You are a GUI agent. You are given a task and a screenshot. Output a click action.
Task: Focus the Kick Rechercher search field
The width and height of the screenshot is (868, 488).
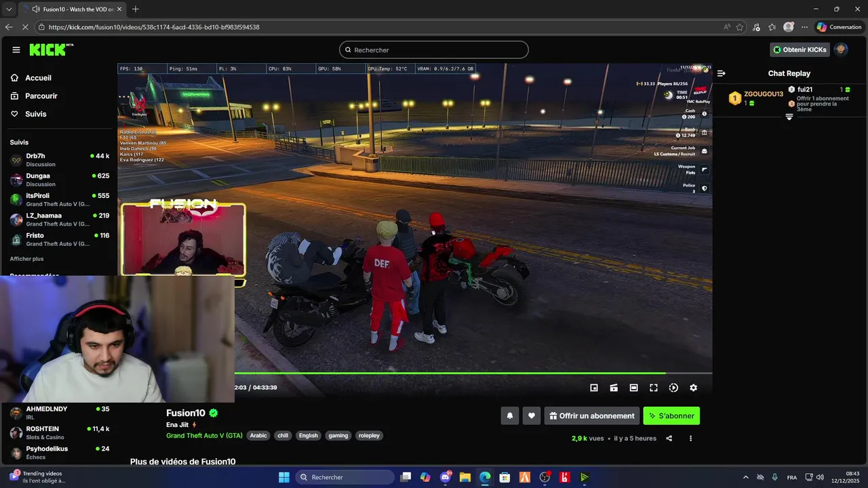point(434,49)
